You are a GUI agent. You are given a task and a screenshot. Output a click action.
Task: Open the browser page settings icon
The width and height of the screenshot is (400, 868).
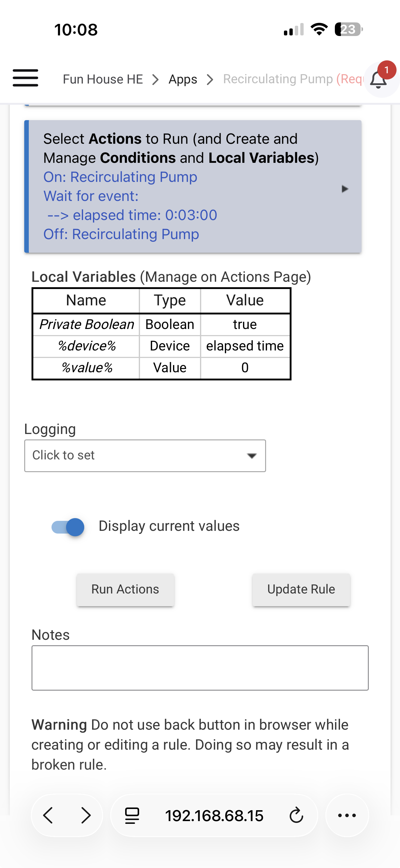pos(132,815)
